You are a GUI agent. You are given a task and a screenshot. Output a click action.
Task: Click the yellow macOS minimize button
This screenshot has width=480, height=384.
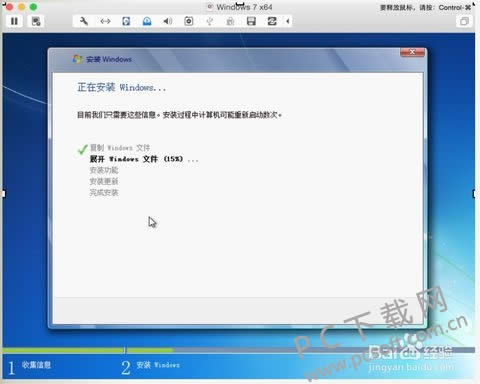click(x=21, y=7)
